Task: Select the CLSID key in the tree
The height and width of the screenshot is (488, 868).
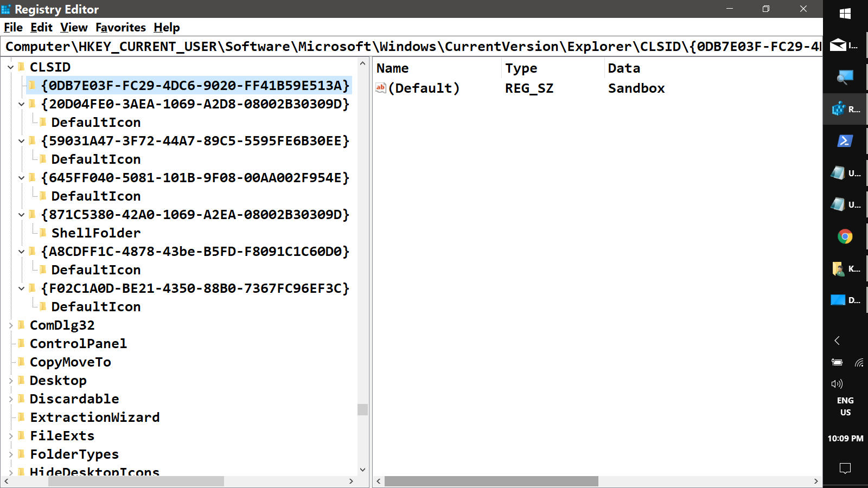Action: (x=50, y=67)
